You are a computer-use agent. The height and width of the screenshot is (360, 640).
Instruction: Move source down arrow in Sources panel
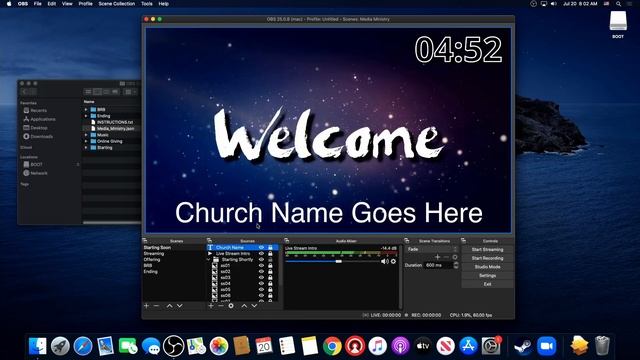click(x=254, y=306)
